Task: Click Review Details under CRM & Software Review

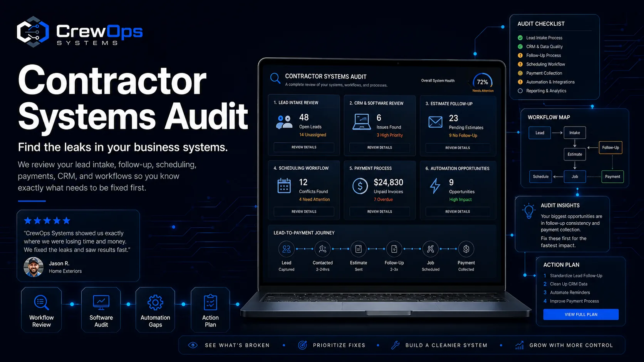Action: tap(380, 148)
